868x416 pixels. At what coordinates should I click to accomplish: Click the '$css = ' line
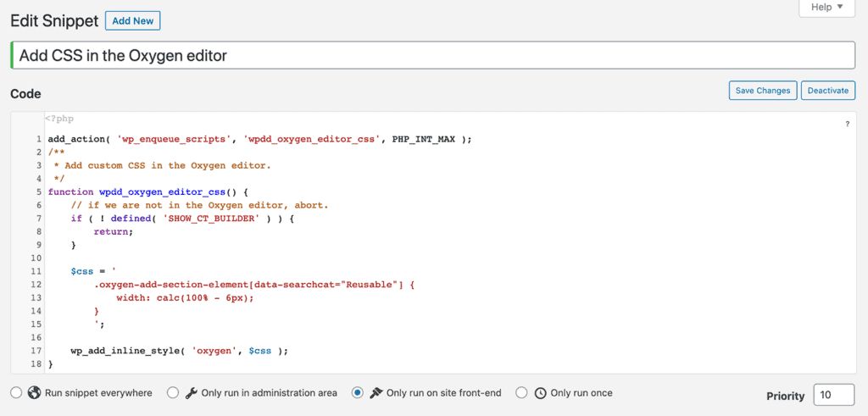[93, 272]
